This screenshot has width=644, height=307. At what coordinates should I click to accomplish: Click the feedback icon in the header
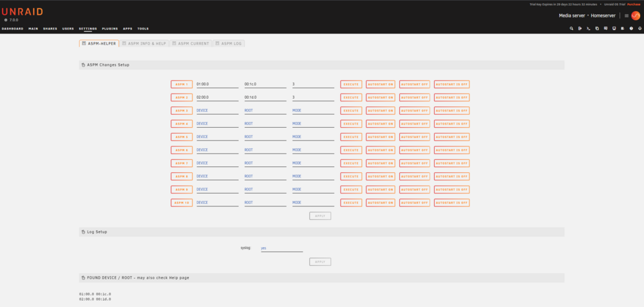[606, 28]
